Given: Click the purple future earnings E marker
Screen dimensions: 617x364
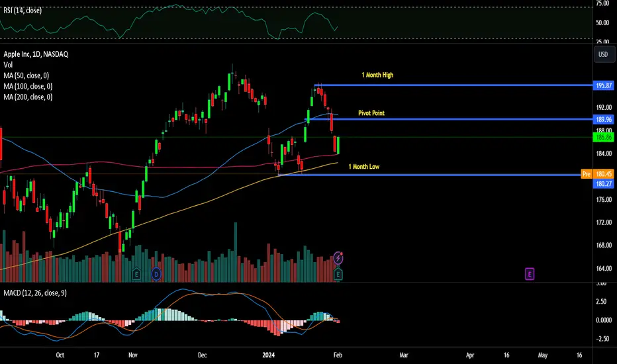Looking at the screenshot, I should (x=530, y=274).
